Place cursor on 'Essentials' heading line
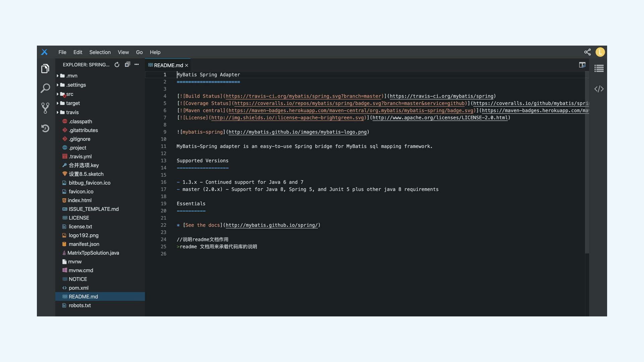Screen dimensions: 644x362 191,204
